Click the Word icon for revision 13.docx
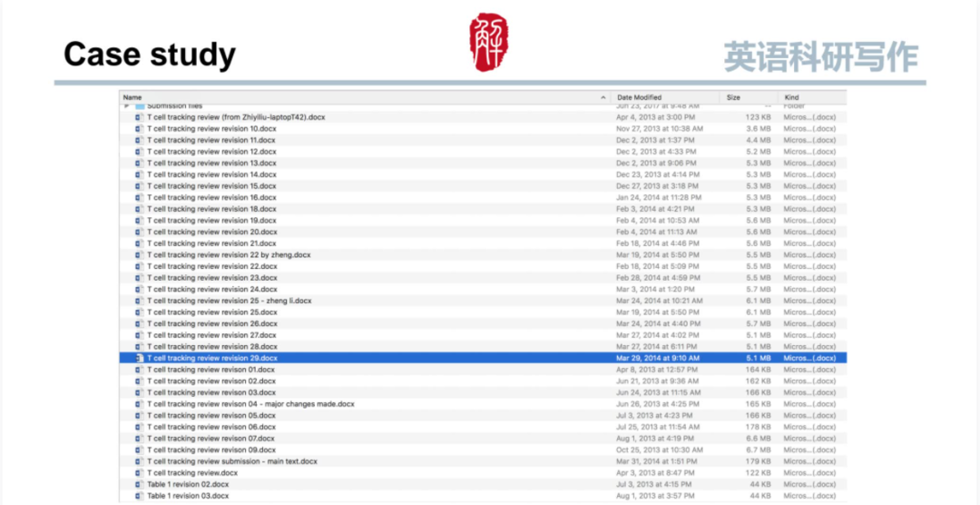The height and width of the screenshot is (505, 980). pyautogui.click(x=140, y=163)
